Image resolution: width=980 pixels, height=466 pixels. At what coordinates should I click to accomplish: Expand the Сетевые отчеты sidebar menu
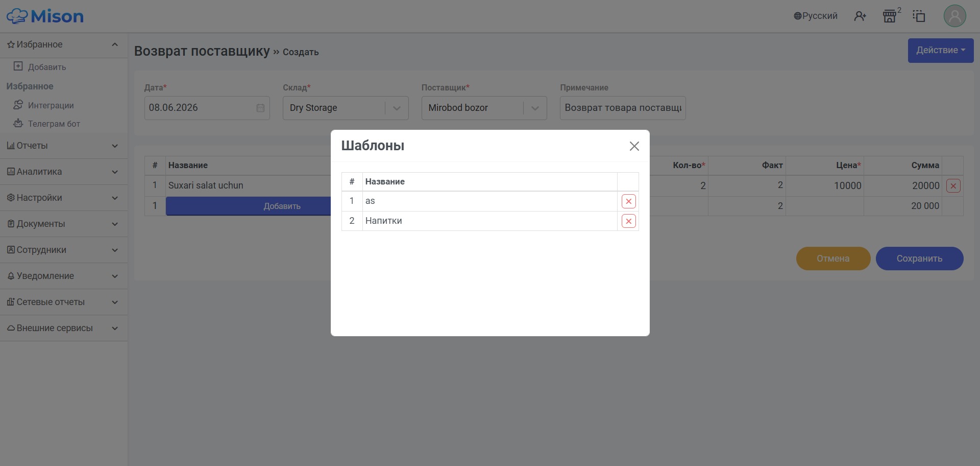click(x=63, y=302)
